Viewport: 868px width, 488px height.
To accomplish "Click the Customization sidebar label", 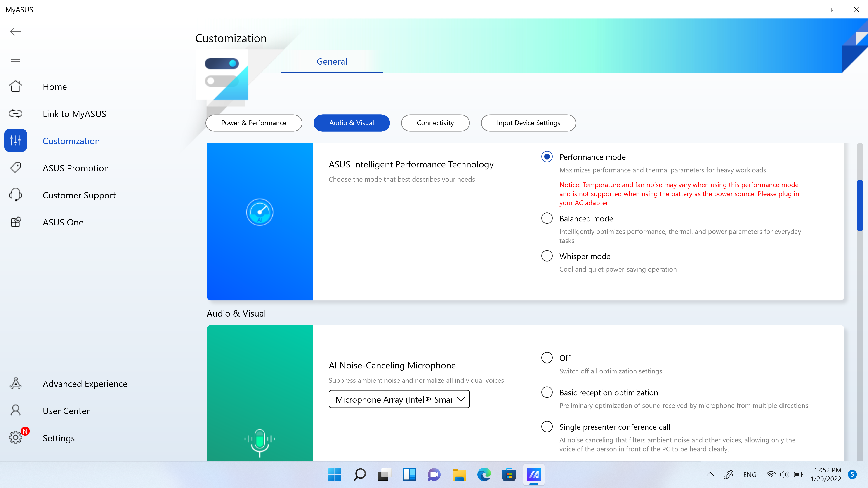I will [71, 141].
